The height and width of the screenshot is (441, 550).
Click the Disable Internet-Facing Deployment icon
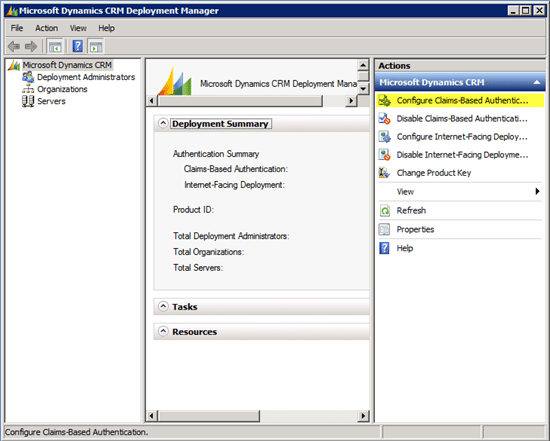point(384,155)
